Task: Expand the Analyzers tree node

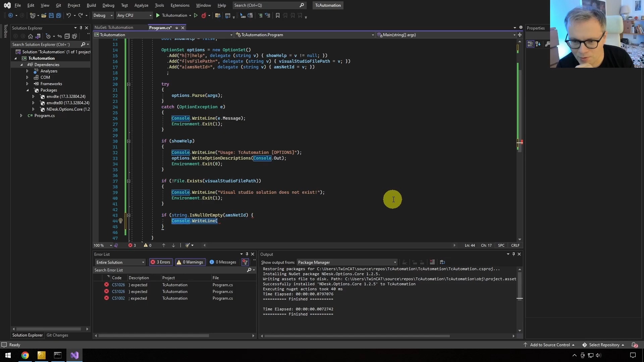Action: 28,71
